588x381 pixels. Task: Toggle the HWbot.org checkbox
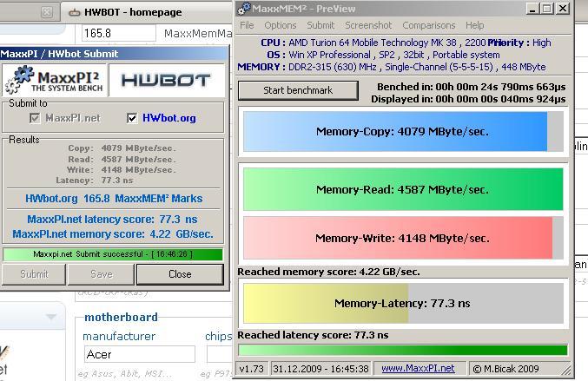point(132,118)
